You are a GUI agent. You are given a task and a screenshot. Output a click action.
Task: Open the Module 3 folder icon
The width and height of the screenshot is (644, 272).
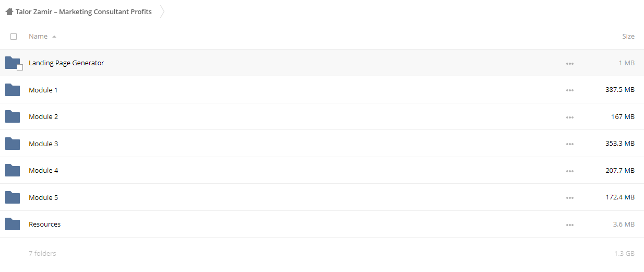pyautogui.click(x=13, y=144)
